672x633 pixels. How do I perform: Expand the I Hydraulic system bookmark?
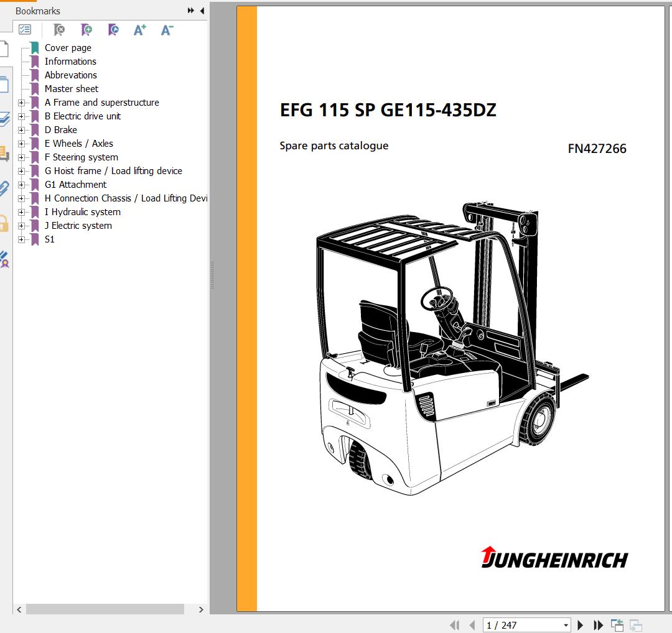[21, 213]
